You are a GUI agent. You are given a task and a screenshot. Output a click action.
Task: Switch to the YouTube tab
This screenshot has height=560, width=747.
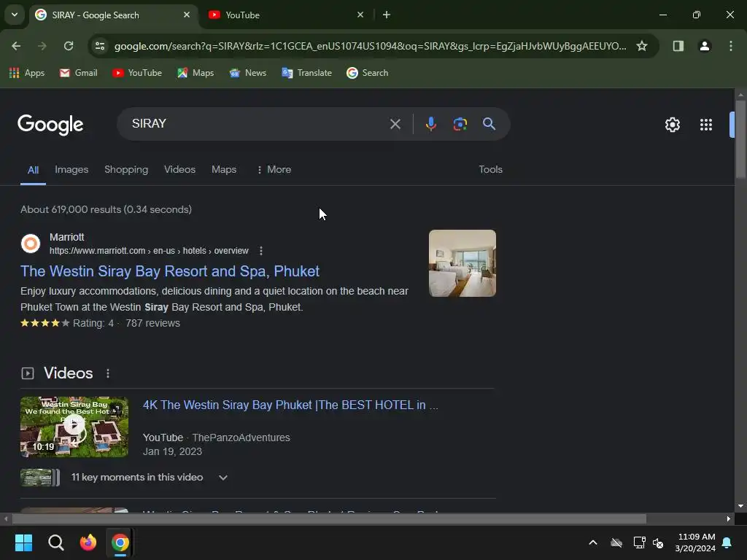[286, 15]
